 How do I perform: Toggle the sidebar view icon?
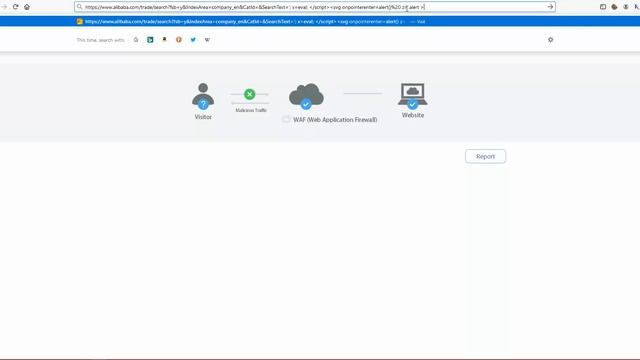coord(603,7)
